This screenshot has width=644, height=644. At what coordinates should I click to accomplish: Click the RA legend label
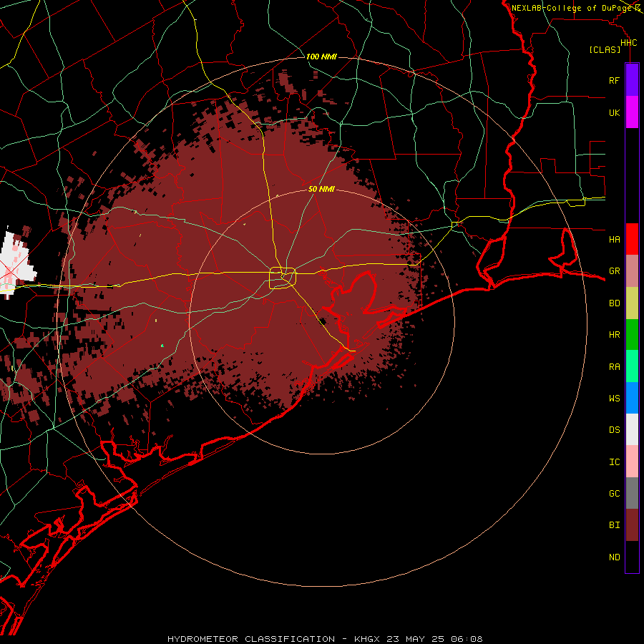(614, 366)
